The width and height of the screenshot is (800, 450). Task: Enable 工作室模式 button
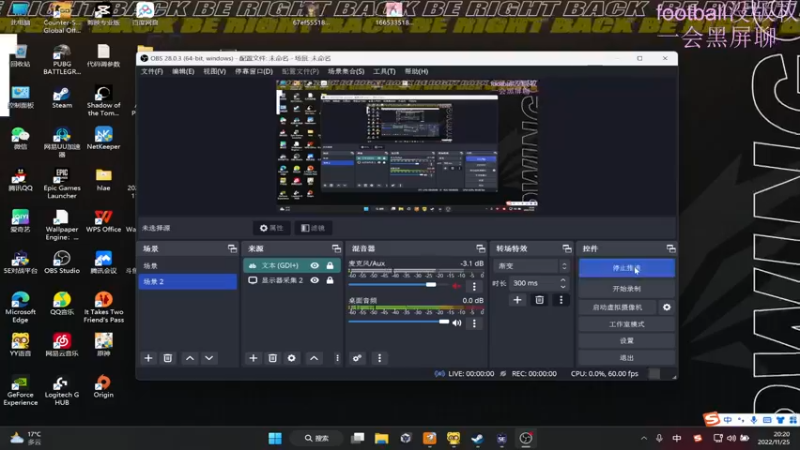(x=627, y=324)
